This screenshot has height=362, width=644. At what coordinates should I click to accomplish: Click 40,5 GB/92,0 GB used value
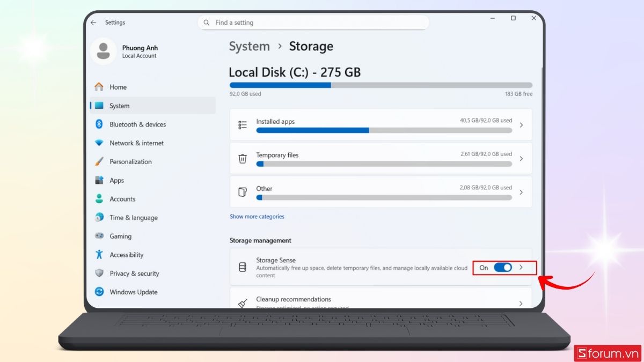pos(486,121)
